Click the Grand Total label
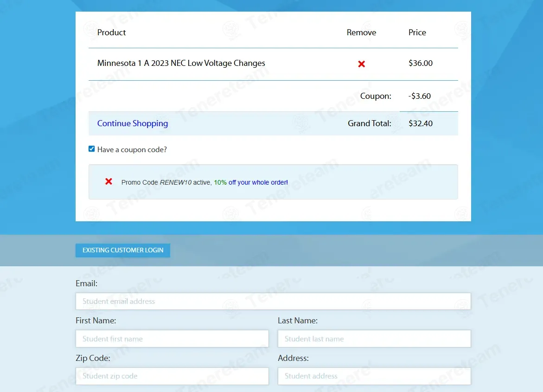This screenshot has height=392, width=543. (x=369, y=123)
